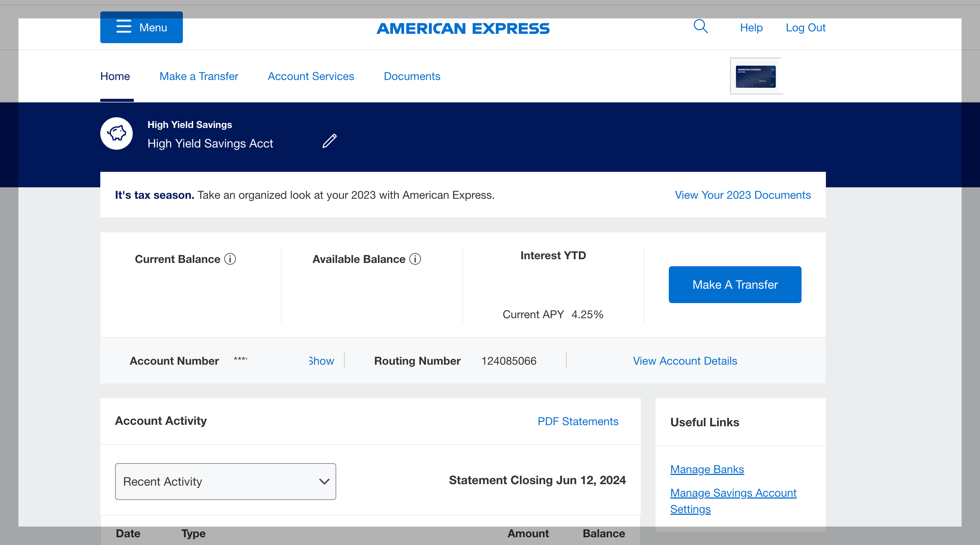This screenshot has width=980, height=545.
Task: Show the hidden account number
Action: pos(322,361)
